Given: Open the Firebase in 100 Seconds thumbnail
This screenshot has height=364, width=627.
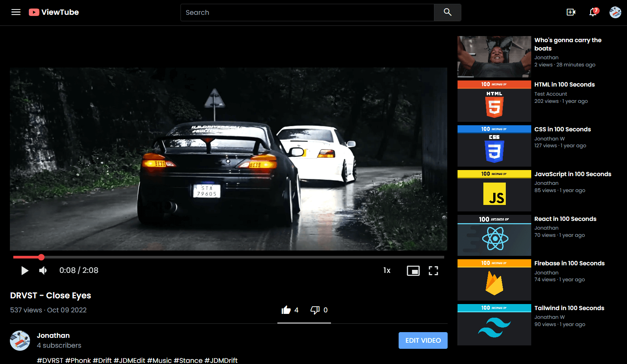Looking at the screenshot, I should point(494,280).
